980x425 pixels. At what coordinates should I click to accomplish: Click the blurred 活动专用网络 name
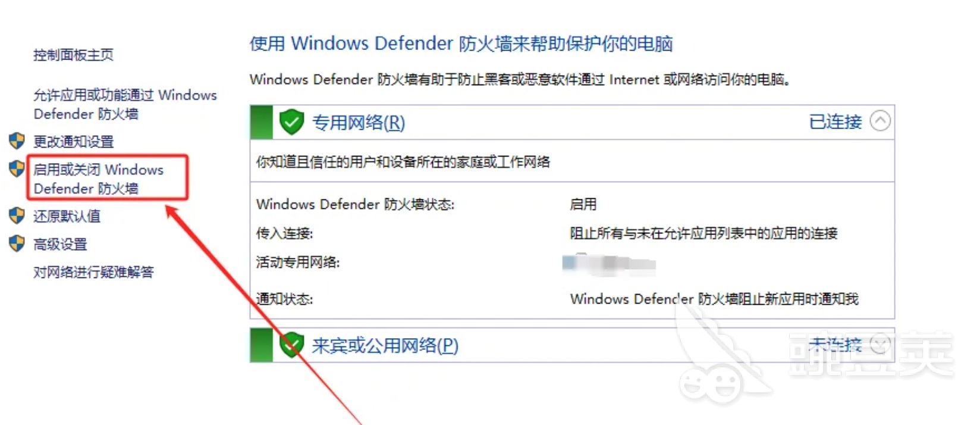click(609, 264)
